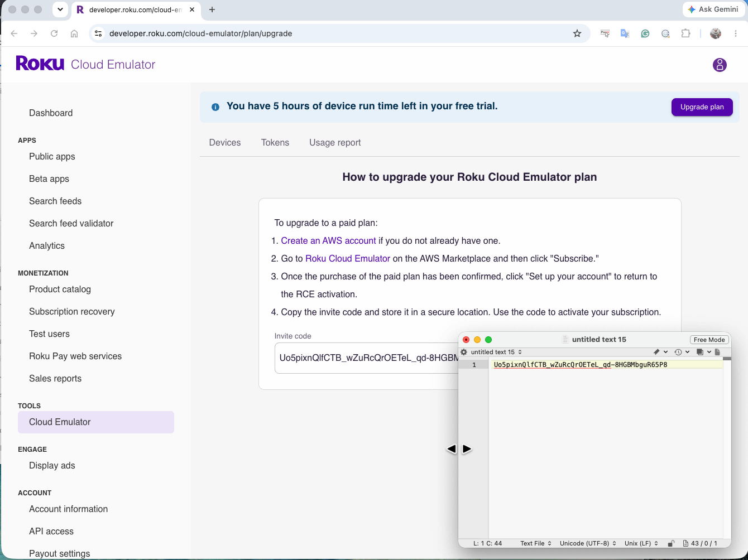The width and height of the screenshot is (748, 560).
Task: Open the Unix (LF) line endings popup
Action: coord(641,543)
